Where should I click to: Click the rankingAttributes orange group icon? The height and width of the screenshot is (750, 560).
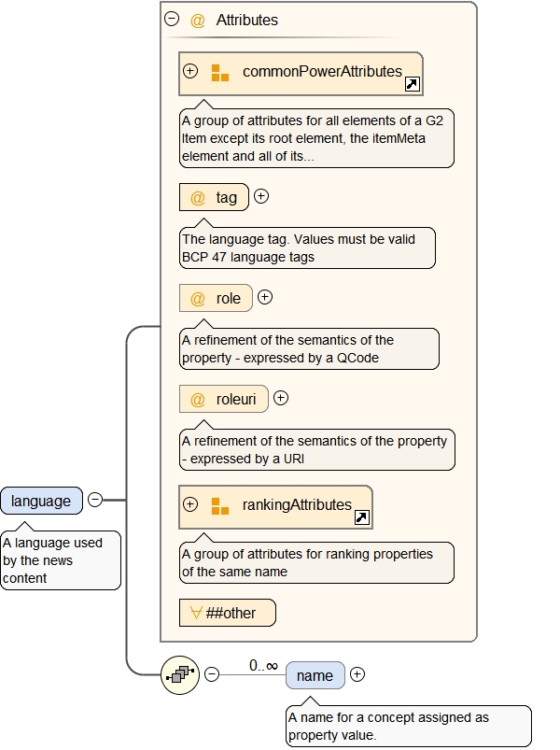click(220, 505)
